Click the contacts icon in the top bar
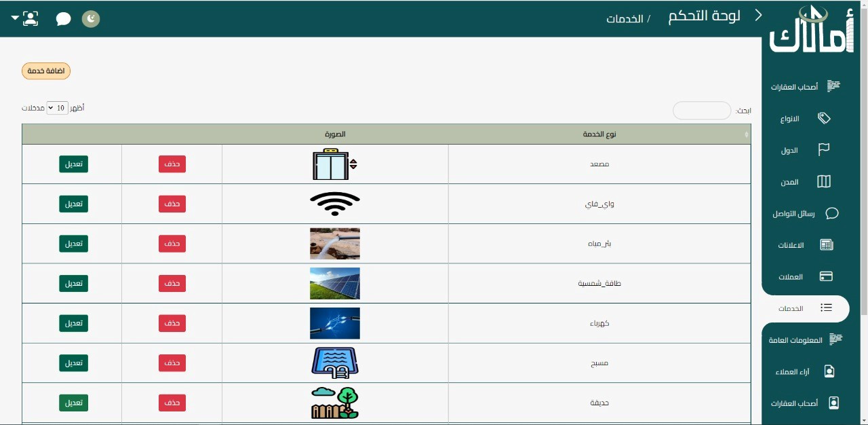 [x=31, y=18]
